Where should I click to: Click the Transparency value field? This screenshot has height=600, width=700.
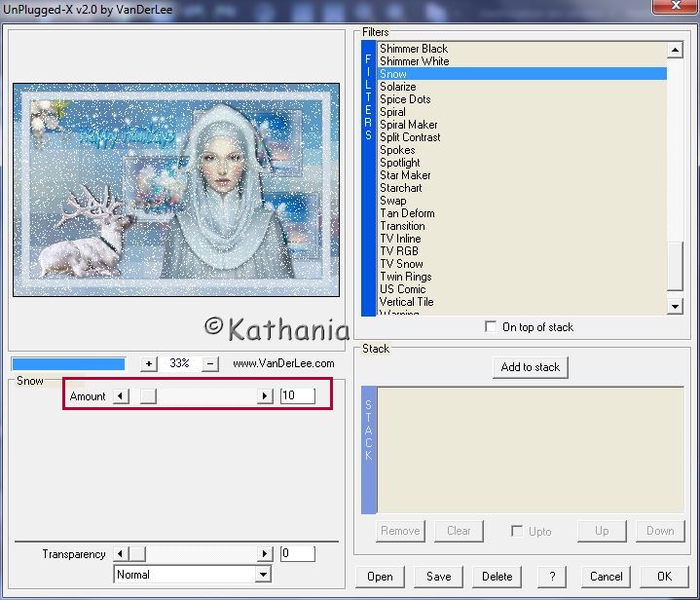[297, 554]
